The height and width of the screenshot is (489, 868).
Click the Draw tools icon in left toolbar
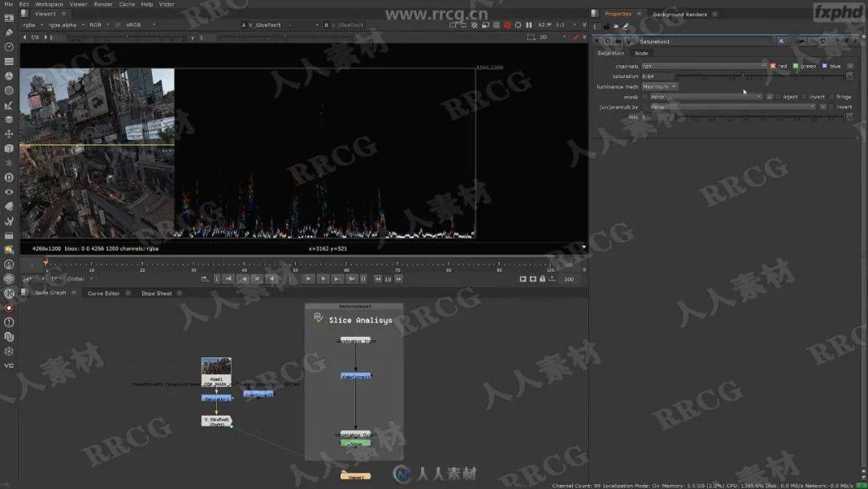9,32
